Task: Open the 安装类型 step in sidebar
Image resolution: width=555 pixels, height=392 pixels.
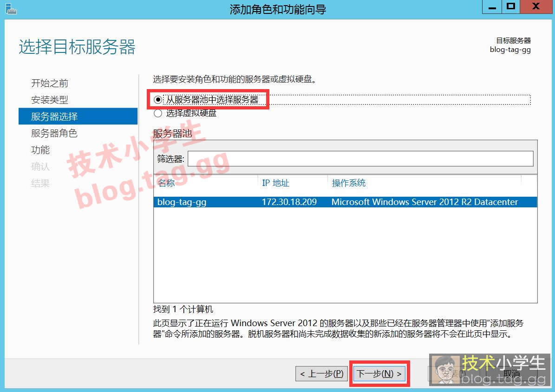Action: click(50, 100)
